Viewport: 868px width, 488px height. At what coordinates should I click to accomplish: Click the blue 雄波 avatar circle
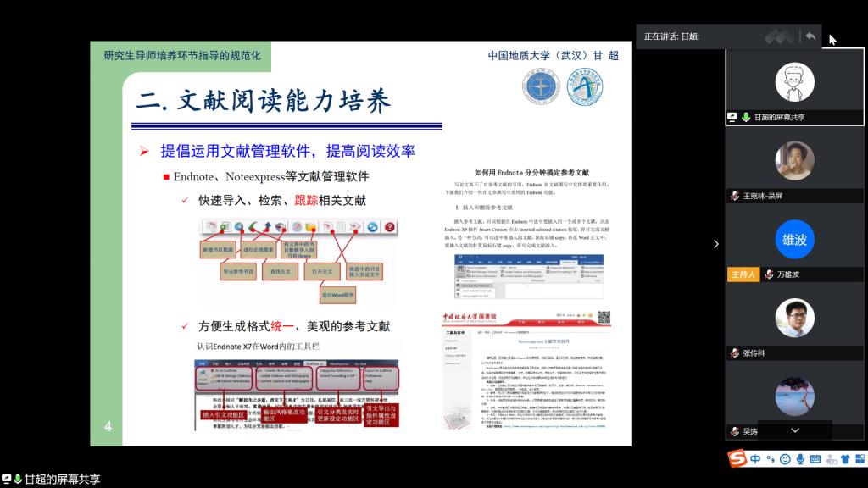point(794,240)
